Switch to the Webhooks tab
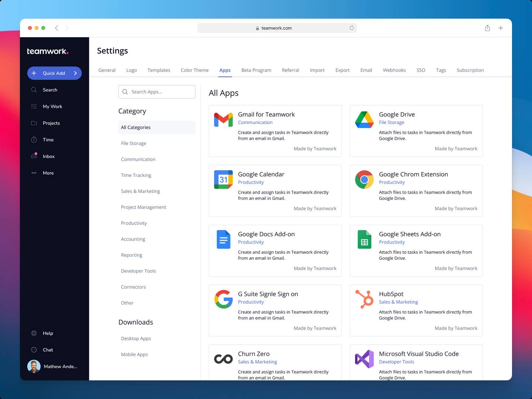 [x=394, y=70]
